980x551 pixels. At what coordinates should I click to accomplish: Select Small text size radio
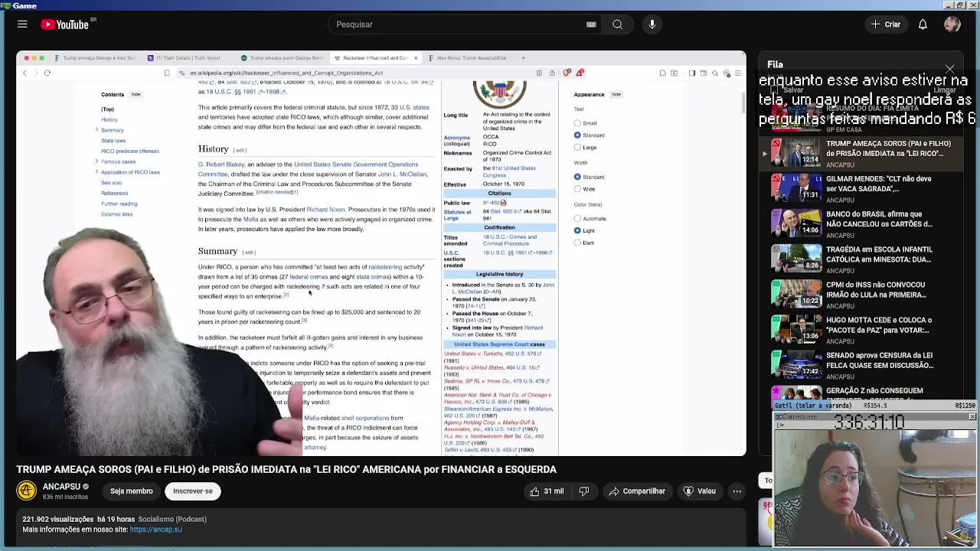point(577,123)
